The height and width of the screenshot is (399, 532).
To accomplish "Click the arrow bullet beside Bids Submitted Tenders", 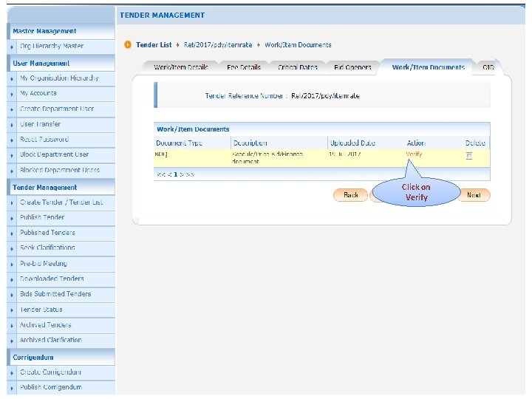I will point(12,295).
